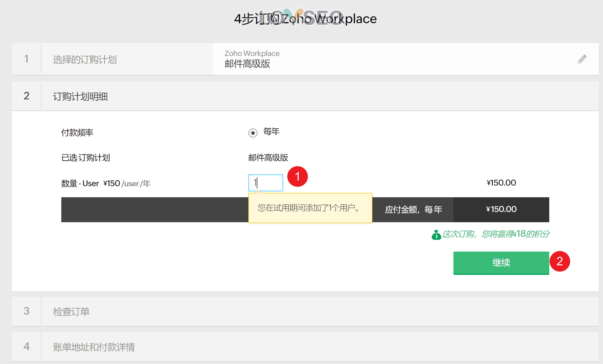This screenshot has height=364, width=603.
Task: Click the tooltip 您在试用期间添加了1个用户。
Action: 310,208
